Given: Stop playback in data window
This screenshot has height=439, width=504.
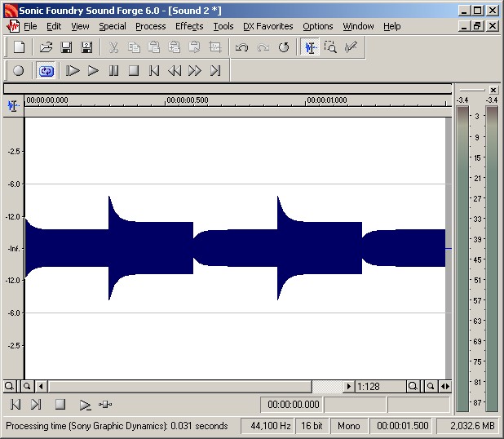Looking at the screenshot, I should pos(60,404).
